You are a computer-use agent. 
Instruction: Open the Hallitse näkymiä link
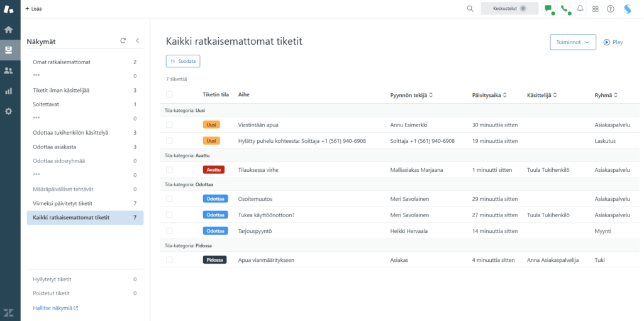[55, 307]
